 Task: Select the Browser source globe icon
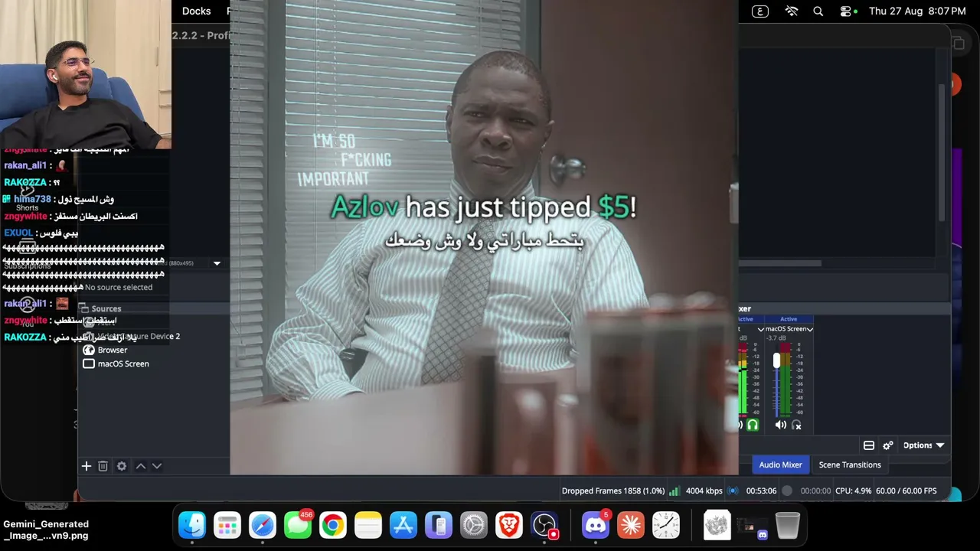pyautogui.click(x=89, y=350)
